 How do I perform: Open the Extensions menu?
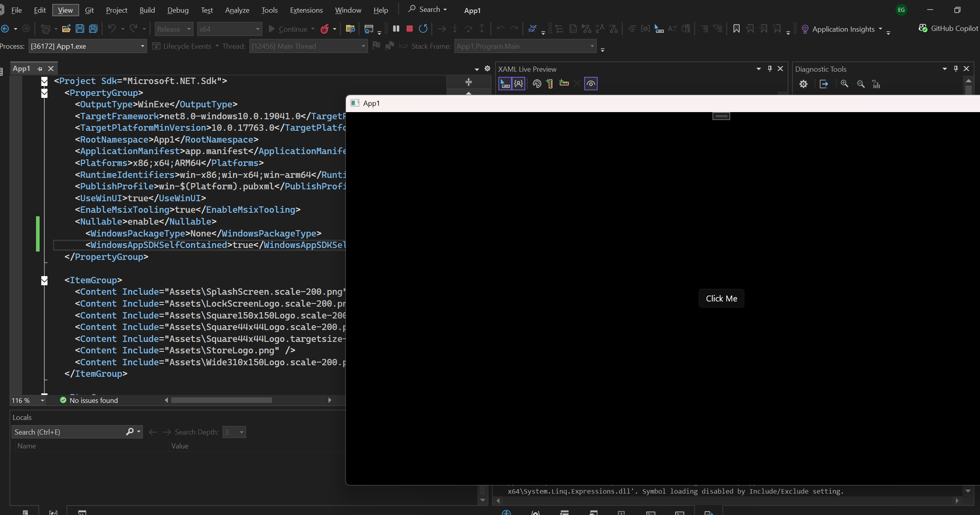(x=306, y=10)
